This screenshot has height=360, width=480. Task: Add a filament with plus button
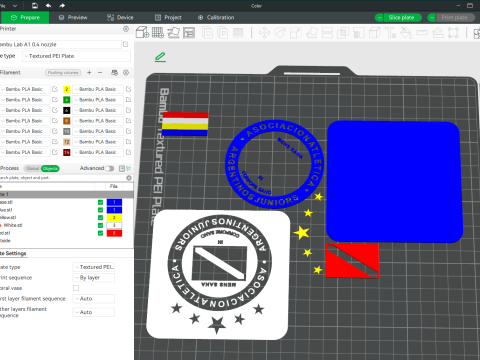tap(89, 73)
